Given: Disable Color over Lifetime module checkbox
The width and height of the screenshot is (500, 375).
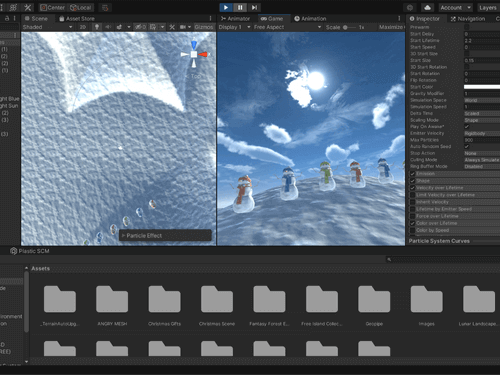Looking at the screenshot, I should click(413, 223).
